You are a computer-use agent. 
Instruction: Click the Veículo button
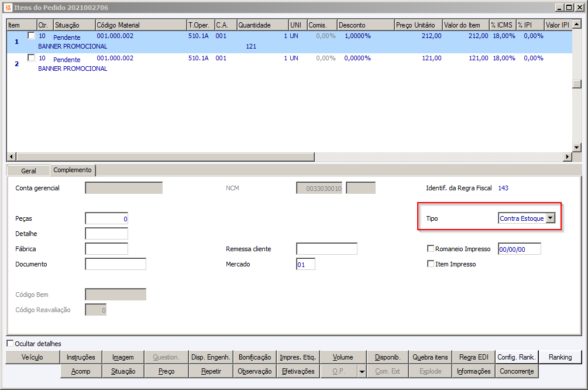pyautogui.click(x=32, y=357)
